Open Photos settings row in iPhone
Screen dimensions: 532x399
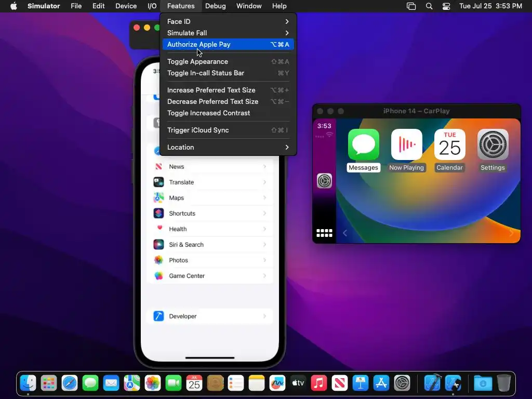point(210,260)
